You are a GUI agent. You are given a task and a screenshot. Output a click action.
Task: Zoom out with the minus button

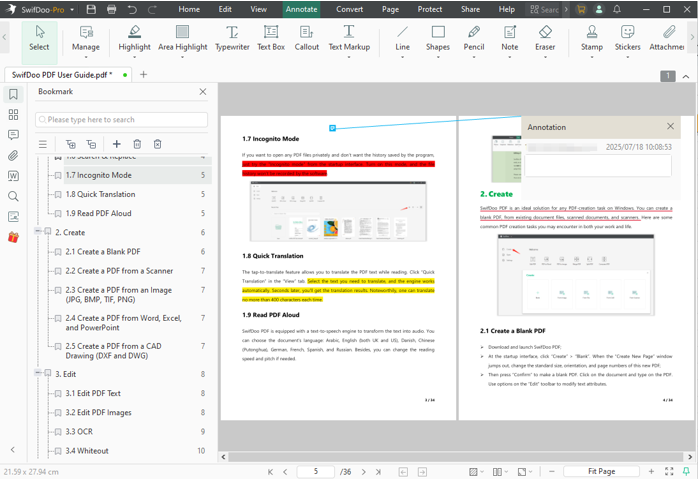(x=551, y=471)
